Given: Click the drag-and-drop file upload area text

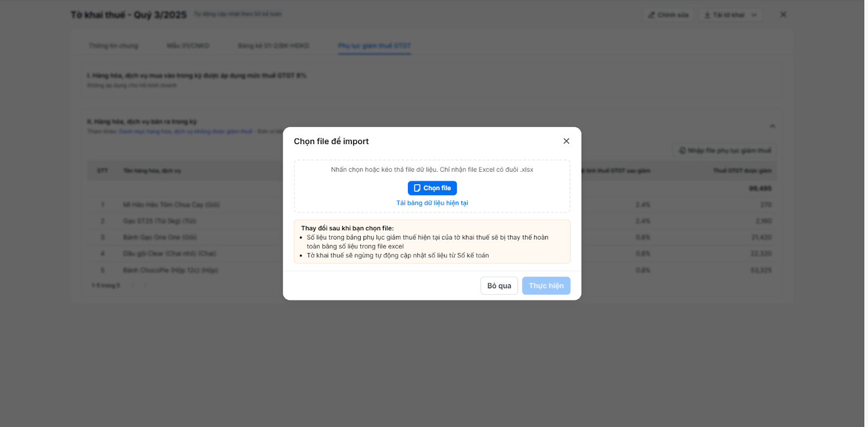Looking at the screenshot, I should click(x=432, y=170).
